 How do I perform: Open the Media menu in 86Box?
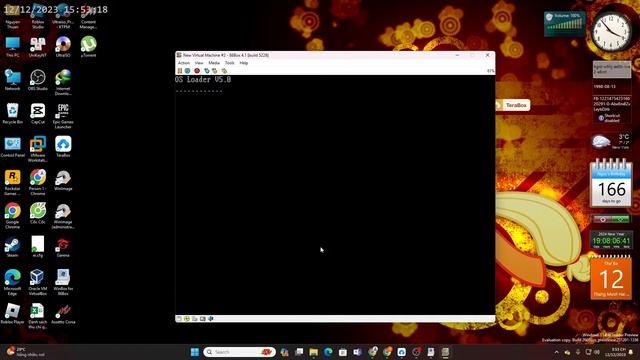click(214, 63)
